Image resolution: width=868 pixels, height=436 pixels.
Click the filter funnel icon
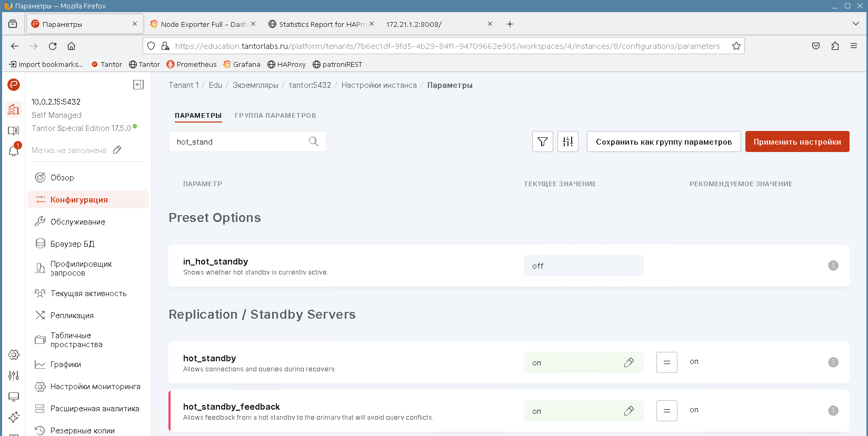pyautogui.click(x=542, y=141)
